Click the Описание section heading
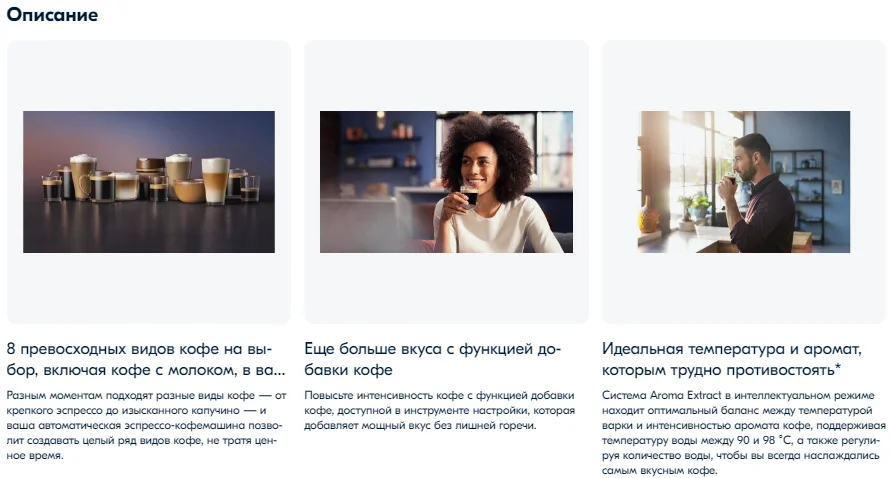Viewport: 892px width, 478px height. pyautogui.click(x=52, y=14)
